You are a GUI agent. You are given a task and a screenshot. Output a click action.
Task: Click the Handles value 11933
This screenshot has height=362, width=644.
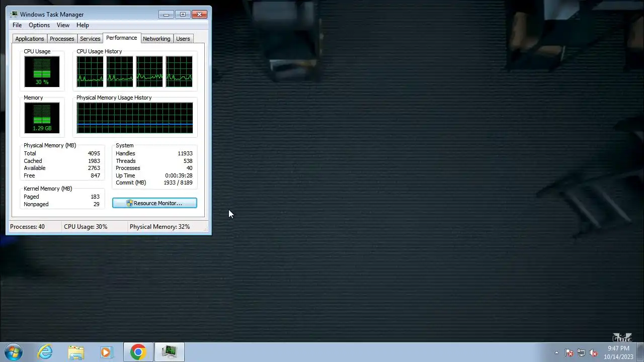pyautogui.click(x=185, y=153)
